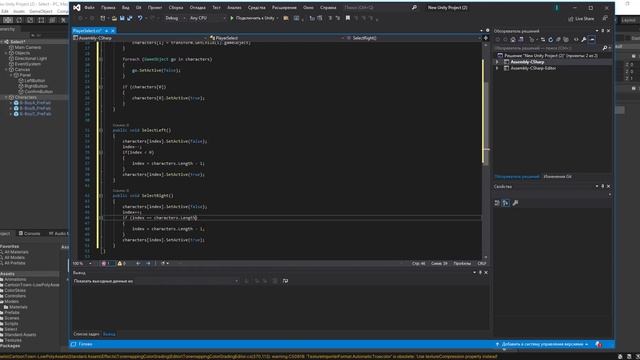Click the split editor icon above scrollbar
This screenshot has height=360, width=640.
pos(485,38)
